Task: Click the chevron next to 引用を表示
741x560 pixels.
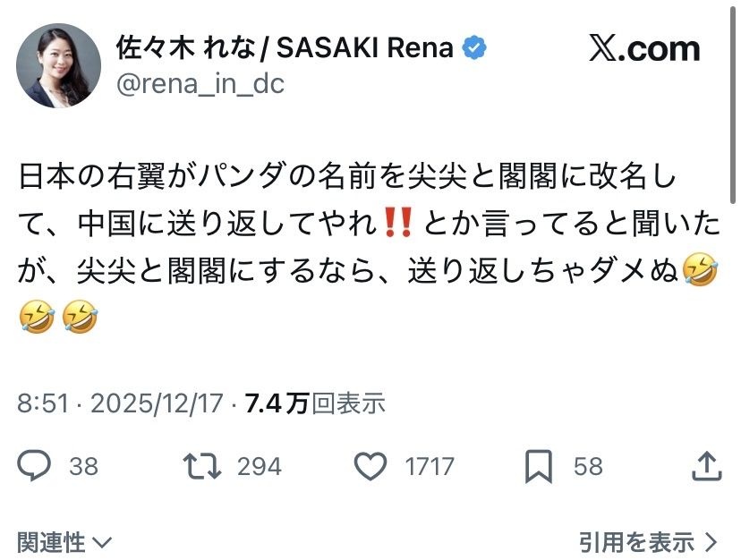Action: 711,541
